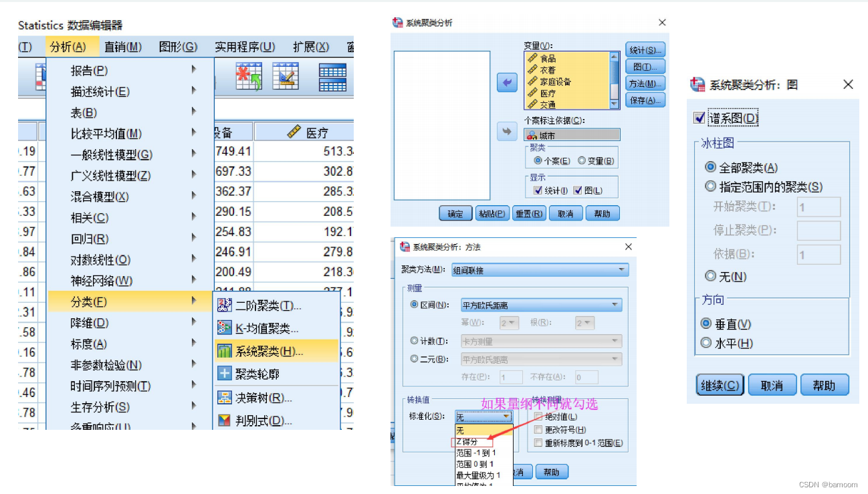Open the 图形(G) menu
Image resolution: width=868 pixels, height=494 pixels.
pyautogui.click(x=178, y=47)
